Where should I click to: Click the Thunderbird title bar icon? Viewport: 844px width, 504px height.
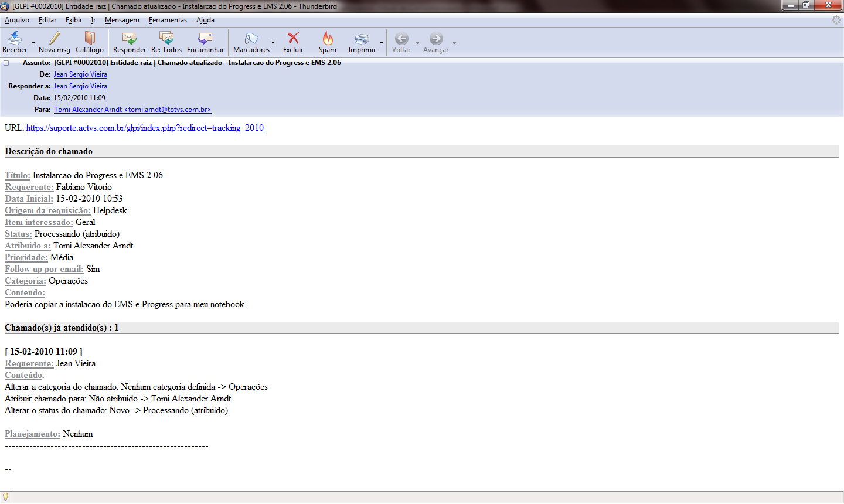coord(5,6)
